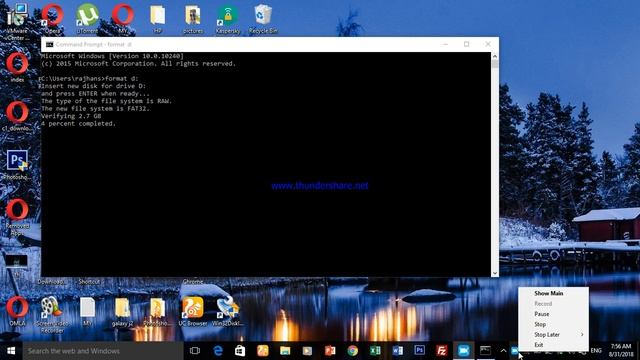640x360 pixels.
Task: Open the VMware vCenter desktop shortcut
Action: [x=17, y=20]
